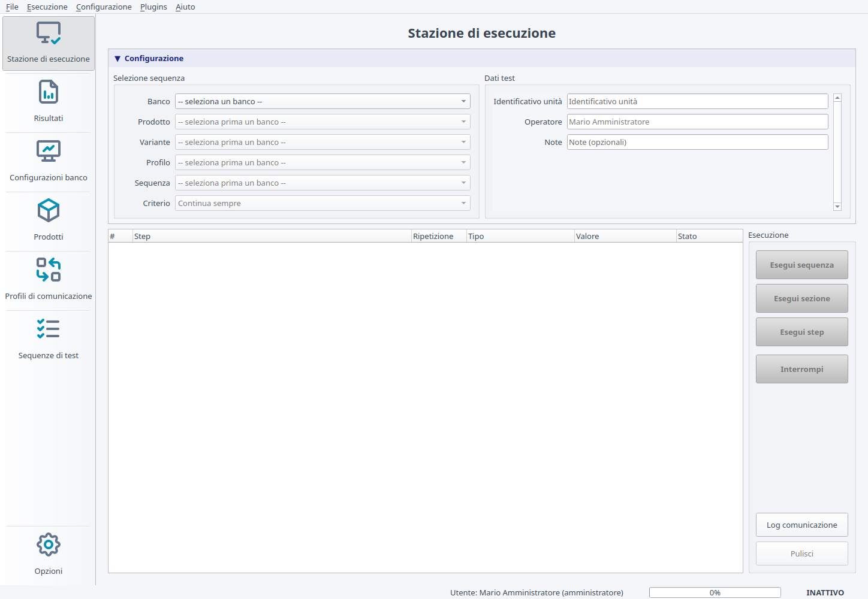868x599 pixels.
Task: Select the Stazione di esecuzione icon
Action: 49,33
